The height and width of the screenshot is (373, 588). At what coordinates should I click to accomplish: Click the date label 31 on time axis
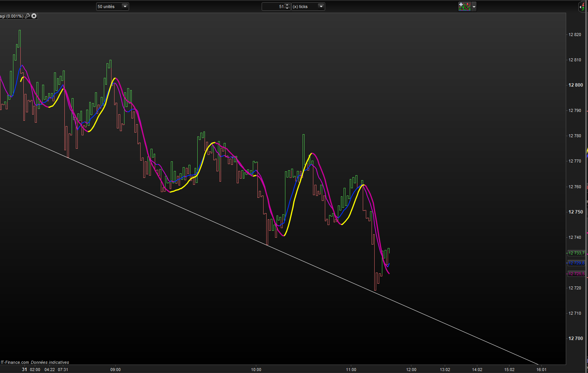pos(25,370)
